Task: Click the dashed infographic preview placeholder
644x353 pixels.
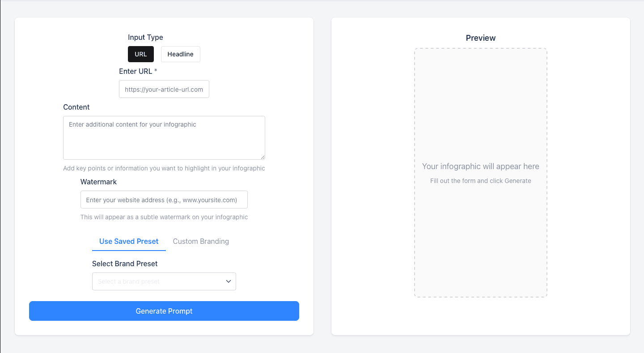Action: [x=480, y=112]
